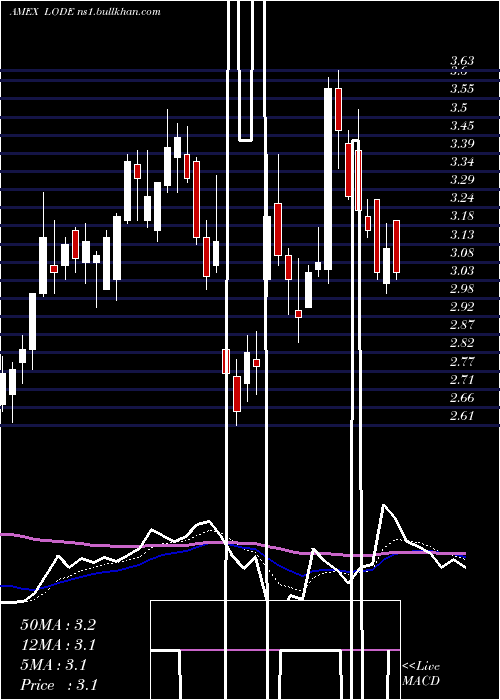Click the 2.87 price axis label
Image resolution: width=500 pixels, height=700 pixels.
pos(462,325)
